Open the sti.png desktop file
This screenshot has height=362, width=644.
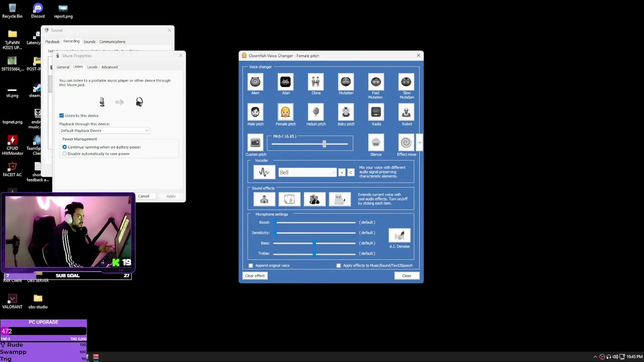12,92
